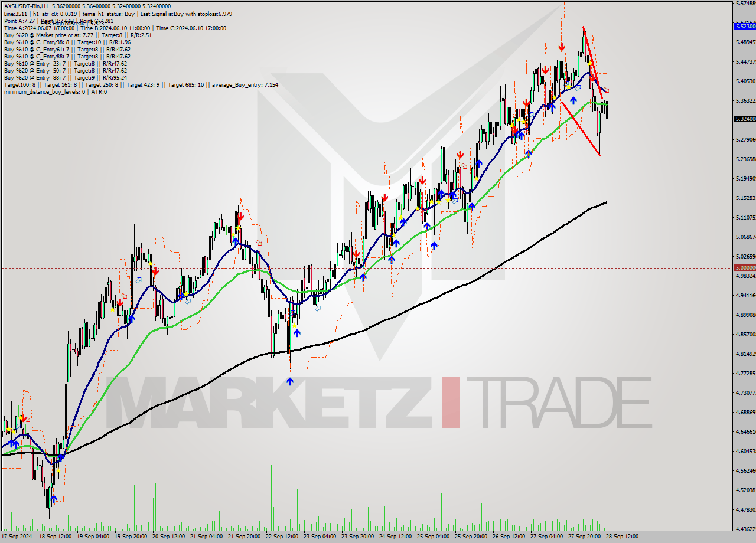Click the 5.44775 price axis label
Image resolution: width=756 pixels, height=543 pixels.
pyautogui.click(x=745, y=61)
